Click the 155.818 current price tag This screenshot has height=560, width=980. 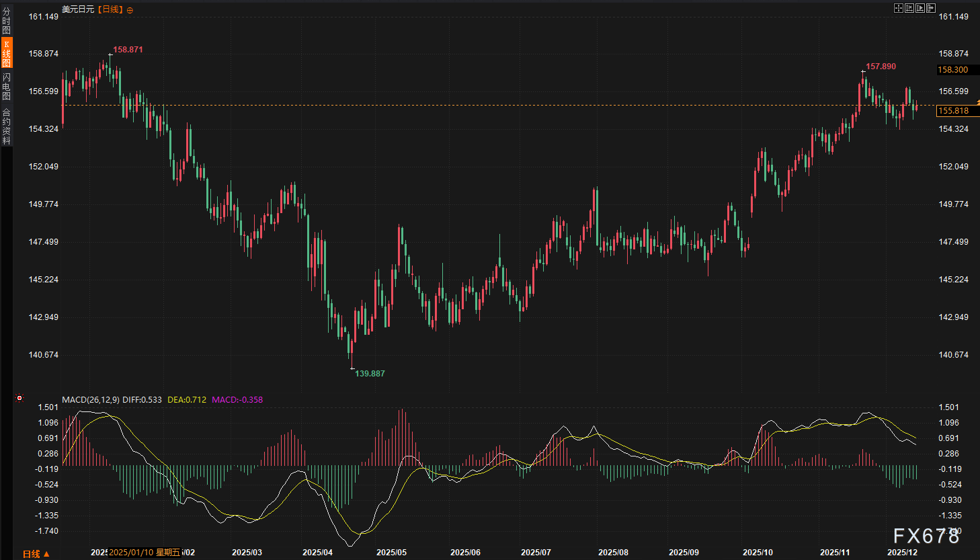pos(953,111)
